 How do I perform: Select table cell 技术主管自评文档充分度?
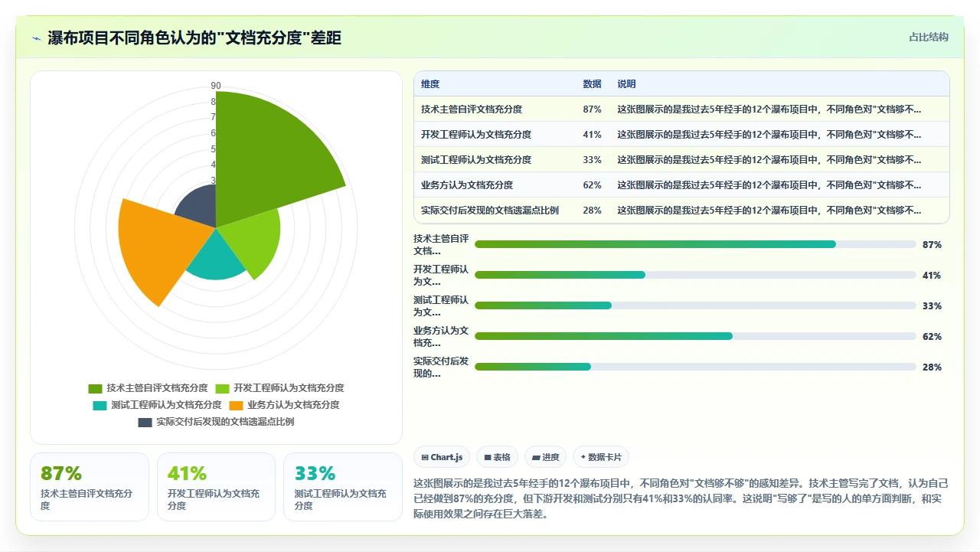pos(472,109)
